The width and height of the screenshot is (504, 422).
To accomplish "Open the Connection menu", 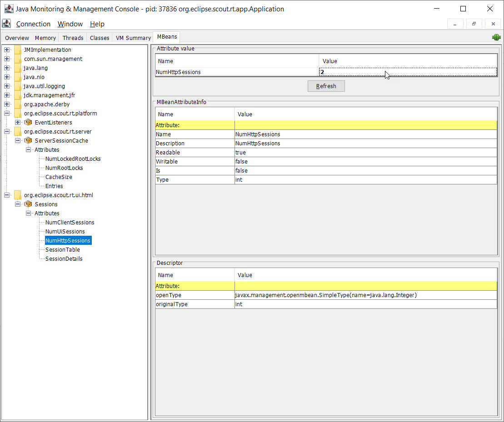I will tap(34, 24).
